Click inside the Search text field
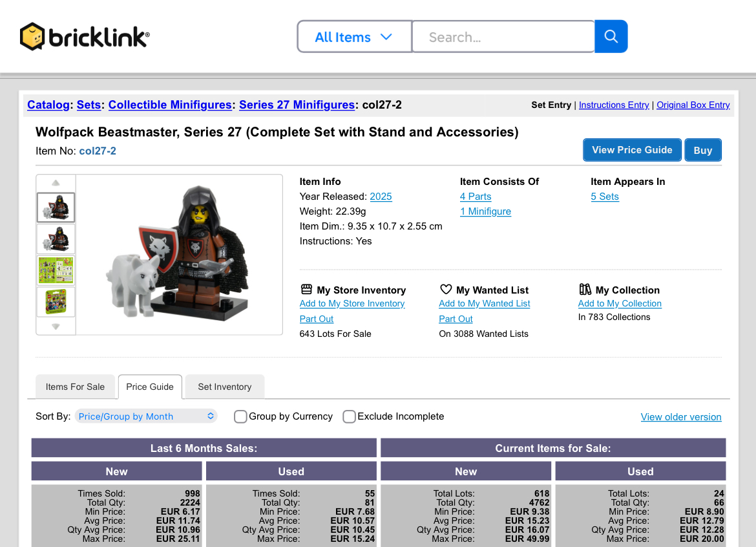 coord(503,37)
